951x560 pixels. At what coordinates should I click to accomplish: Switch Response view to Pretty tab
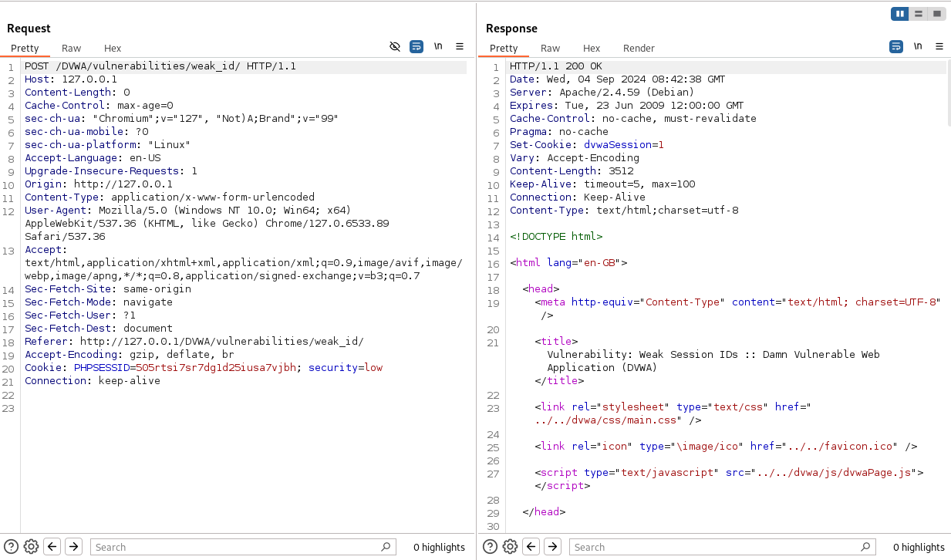tap(504, 48)
